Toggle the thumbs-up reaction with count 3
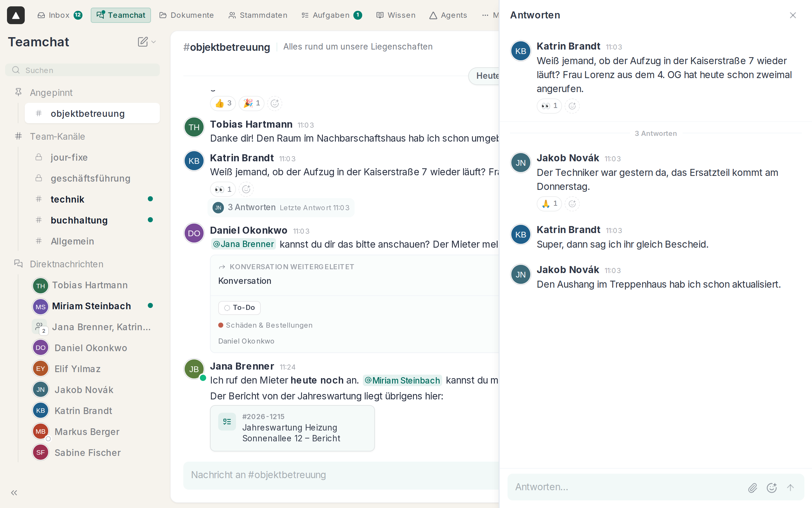812x508 pixels. [x=223, y=103]
